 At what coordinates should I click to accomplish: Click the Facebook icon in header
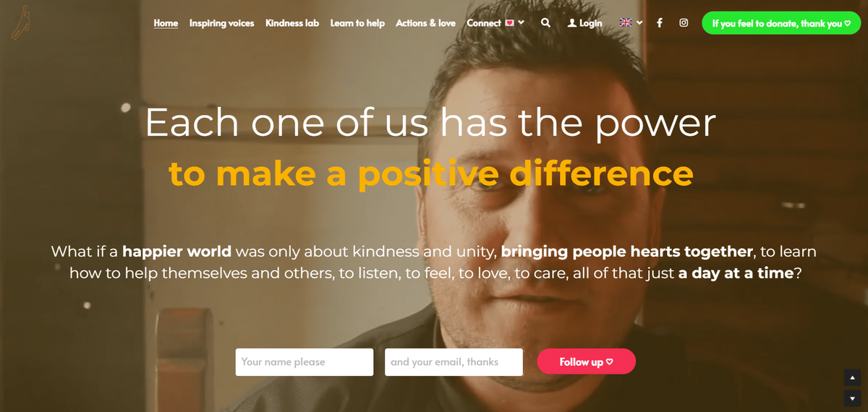coord(660,23)
